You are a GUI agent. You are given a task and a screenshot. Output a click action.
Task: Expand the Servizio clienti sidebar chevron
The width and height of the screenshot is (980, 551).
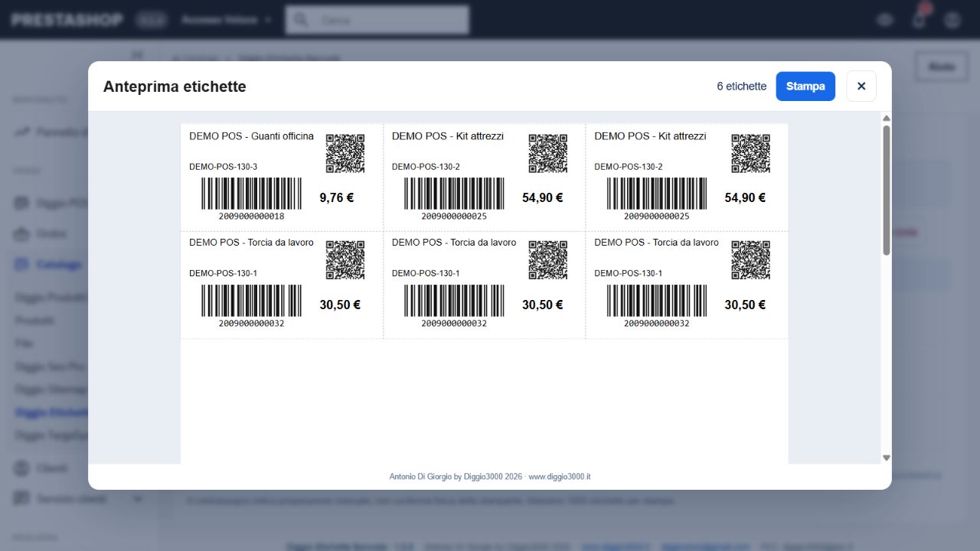coord(138,499)
